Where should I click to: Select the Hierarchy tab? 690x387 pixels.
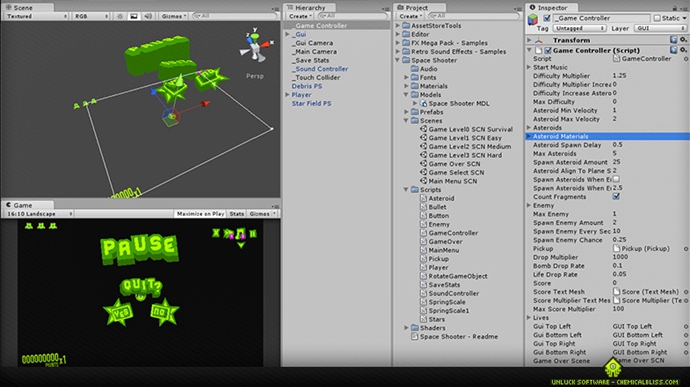click(x=309, y=8)
